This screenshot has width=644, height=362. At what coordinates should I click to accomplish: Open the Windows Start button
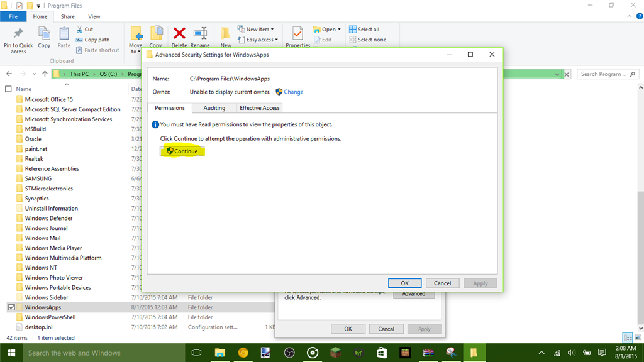[x=11, y=353]
